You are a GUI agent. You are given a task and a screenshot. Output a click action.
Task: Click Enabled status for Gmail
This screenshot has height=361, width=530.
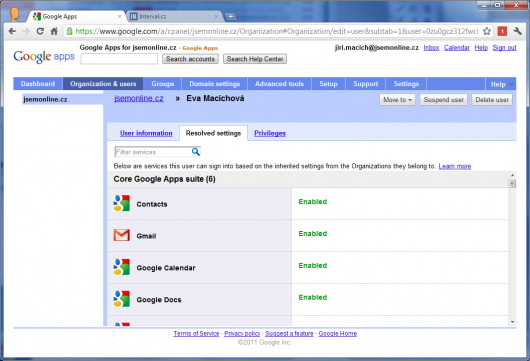tap(313, 234)
